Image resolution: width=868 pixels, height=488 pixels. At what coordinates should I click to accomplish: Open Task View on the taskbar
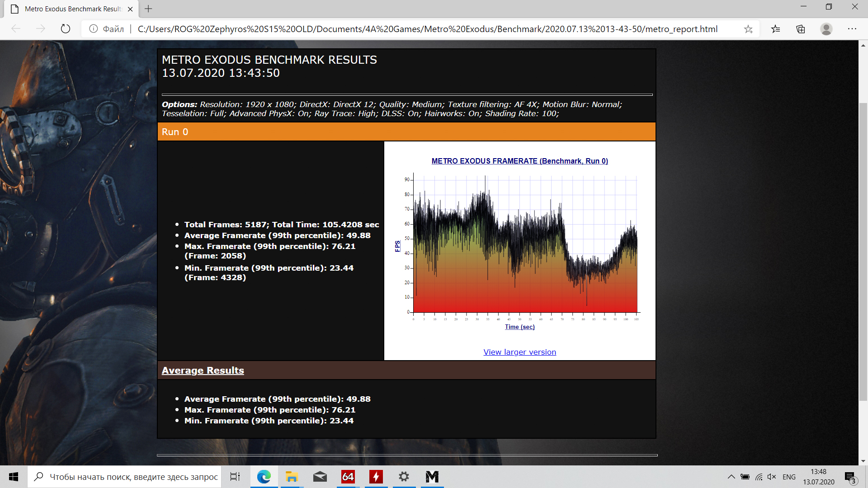235,477
